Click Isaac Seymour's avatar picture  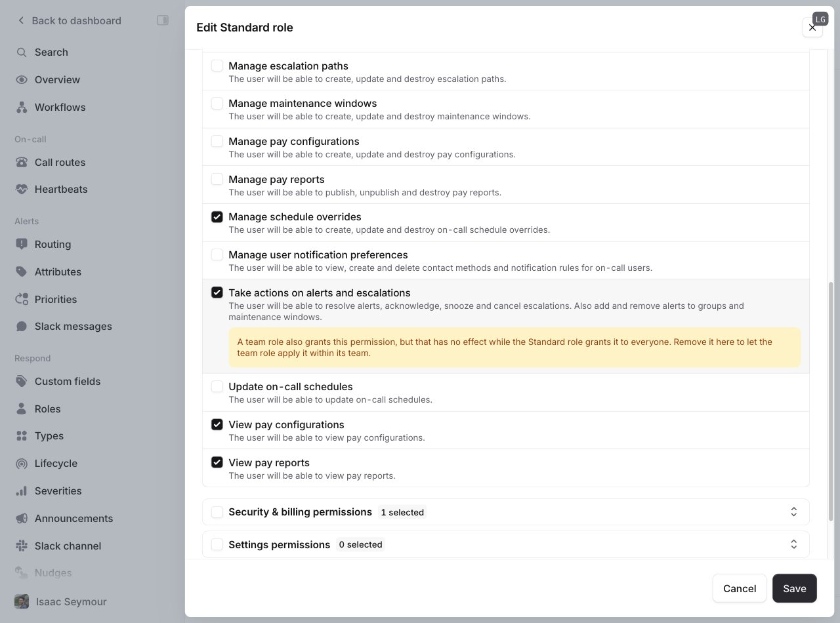[22, 602]
